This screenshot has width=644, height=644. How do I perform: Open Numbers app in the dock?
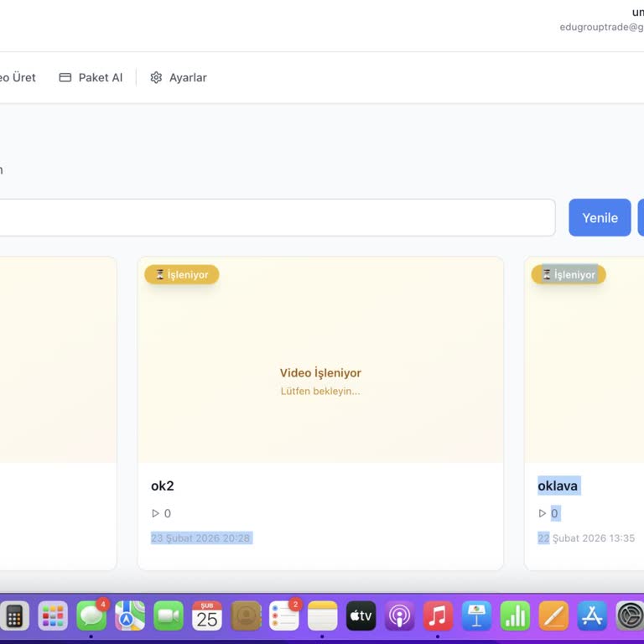click(515, 615)
